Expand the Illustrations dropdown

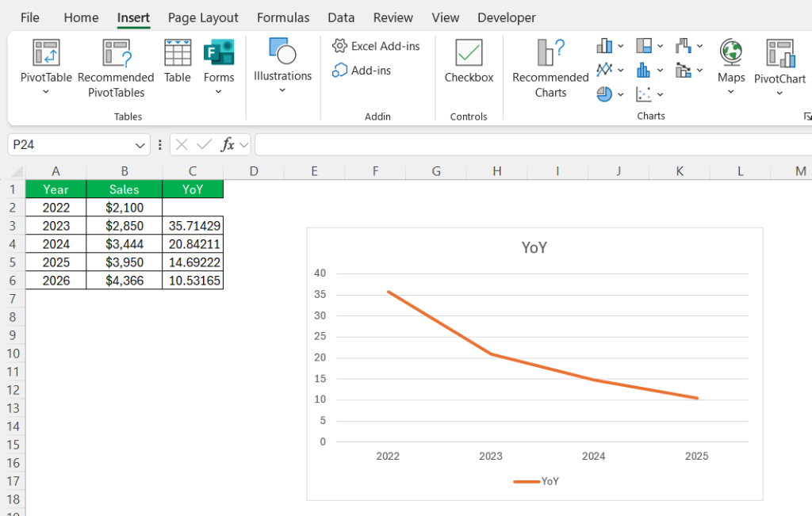[282, 90]
